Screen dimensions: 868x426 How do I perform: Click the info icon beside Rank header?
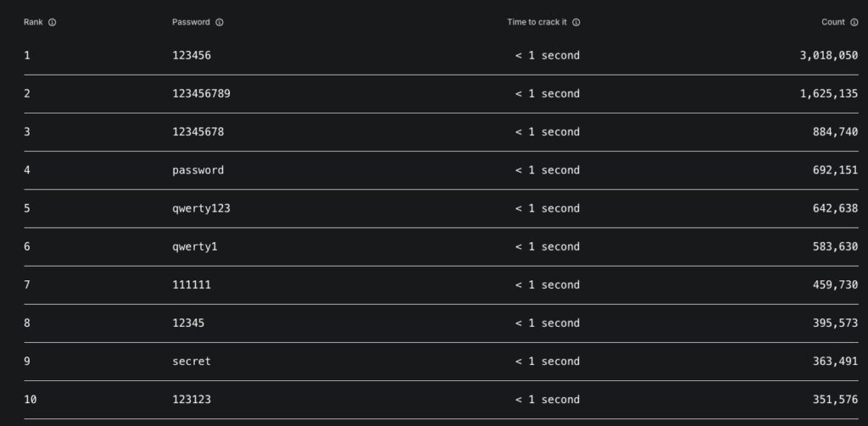[x=52, y=23]
